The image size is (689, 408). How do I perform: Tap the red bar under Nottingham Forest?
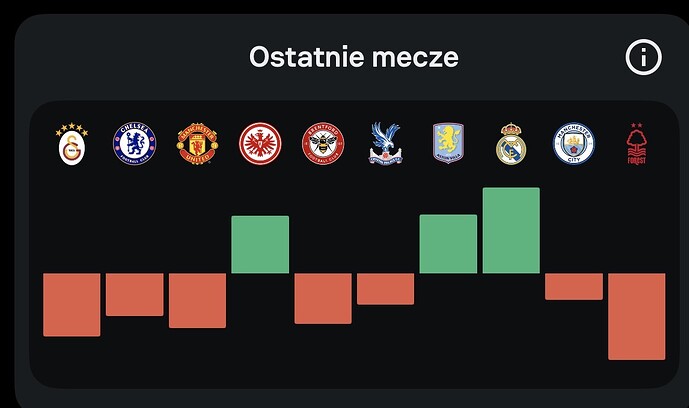click(636, 316)
